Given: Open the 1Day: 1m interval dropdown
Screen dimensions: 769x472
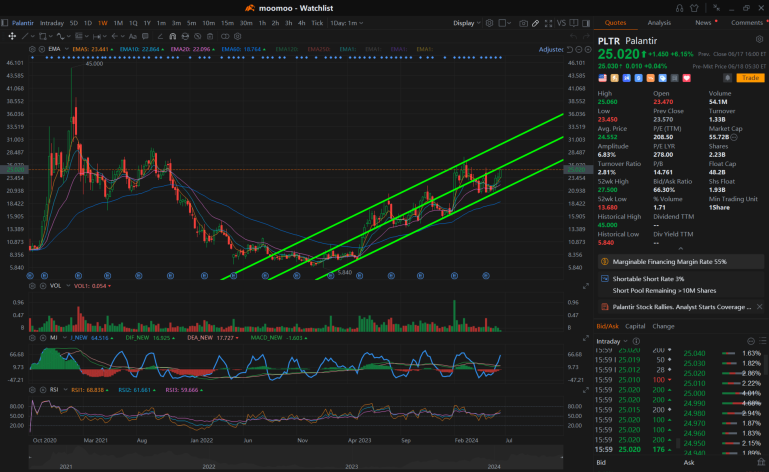Looking at the screenshot, I should pos(346,23).
